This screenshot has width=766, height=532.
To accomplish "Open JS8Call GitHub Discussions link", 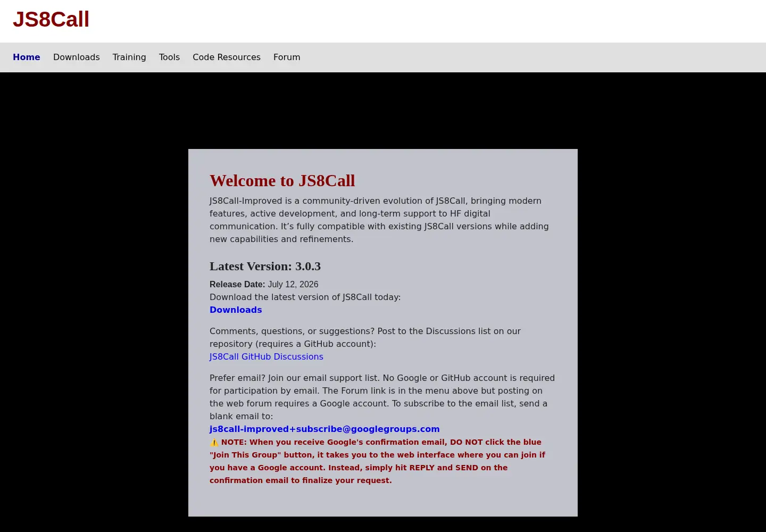I will [x=267, y=356].
